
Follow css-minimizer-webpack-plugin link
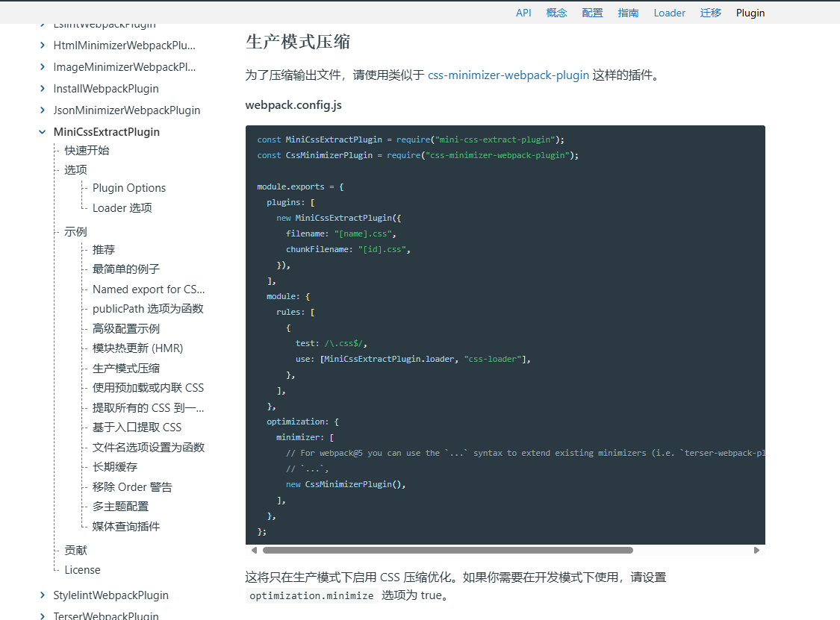(508, 75)
